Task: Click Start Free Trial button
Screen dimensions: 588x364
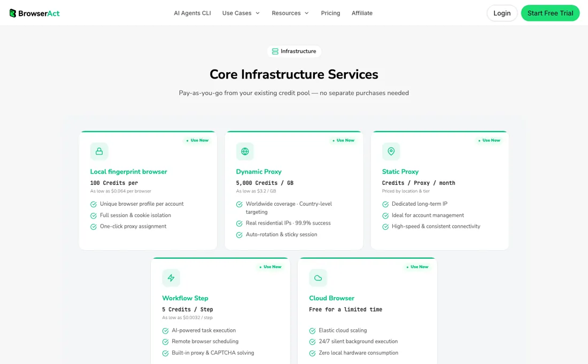Action: 550,13
